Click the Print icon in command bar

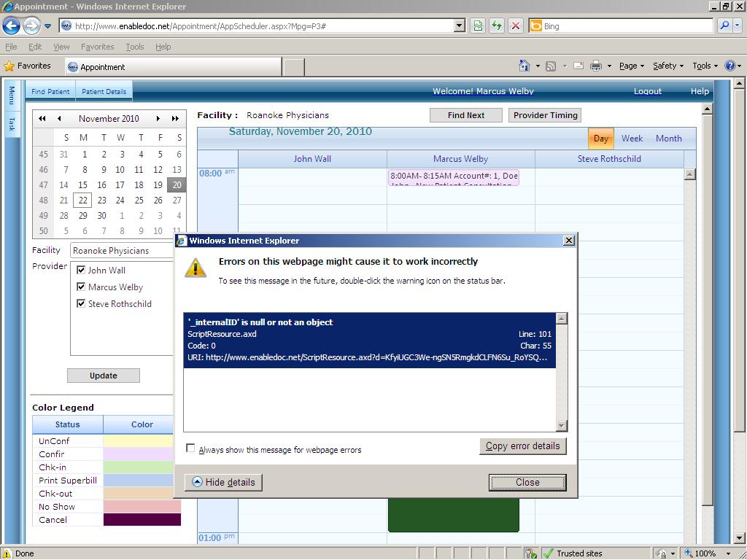pyautogui.click(x=595, y=66)
